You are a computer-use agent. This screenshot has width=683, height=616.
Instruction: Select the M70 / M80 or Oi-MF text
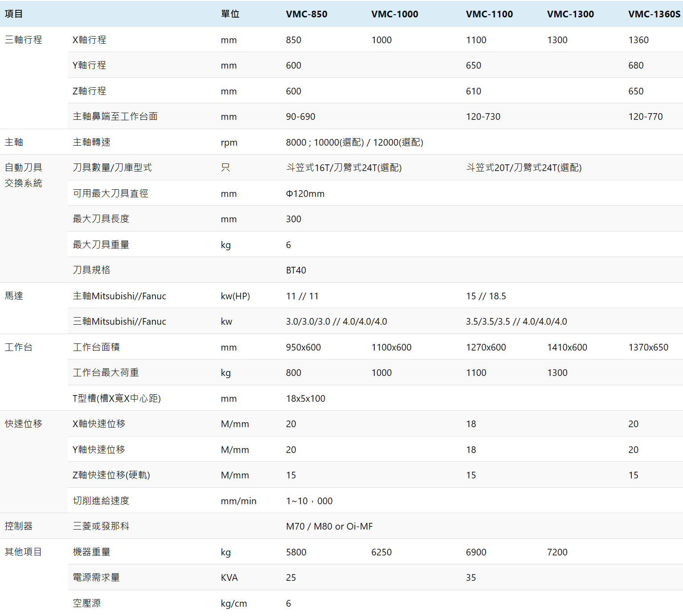coord(329,526)
